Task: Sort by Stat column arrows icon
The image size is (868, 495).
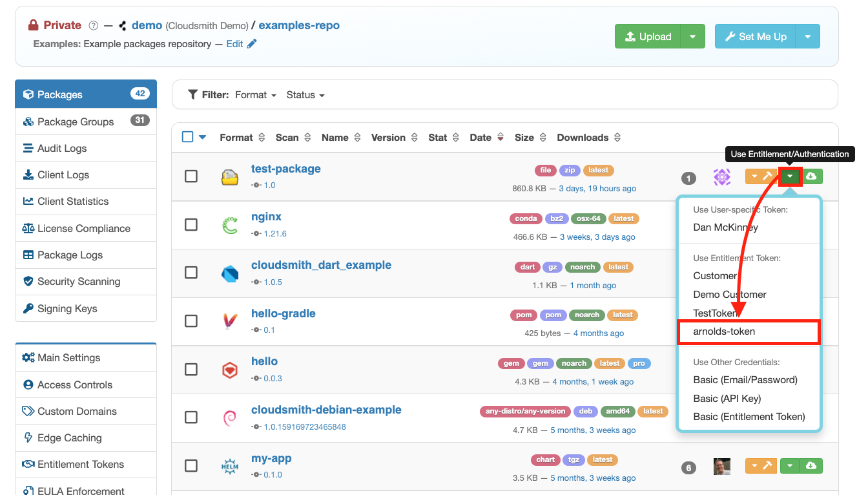Action: point(456,138)
